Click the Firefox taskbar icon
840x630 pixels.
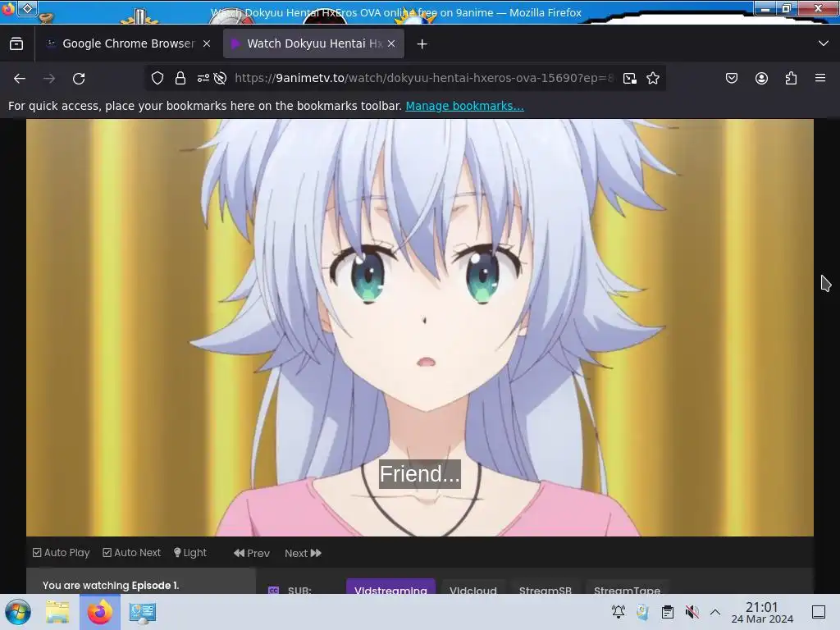(100, 612)
